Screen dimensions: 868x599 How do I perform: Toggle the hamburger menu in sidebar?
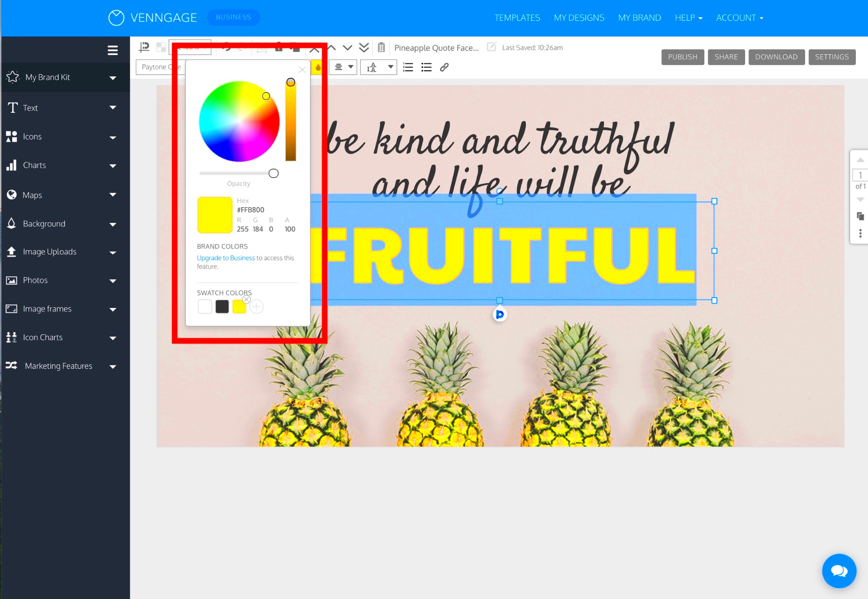click(x=112, y=50)
